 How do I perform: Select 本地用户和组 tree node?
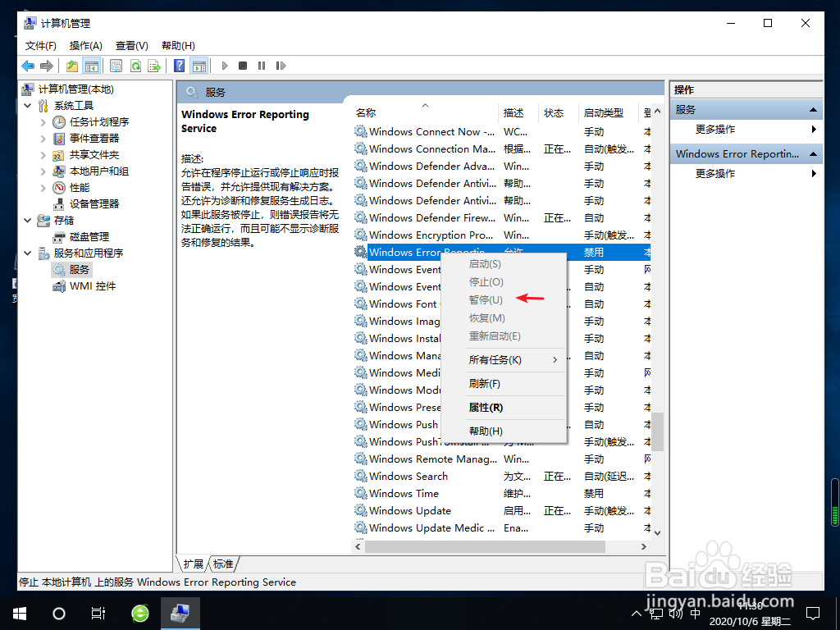[99, 171]
